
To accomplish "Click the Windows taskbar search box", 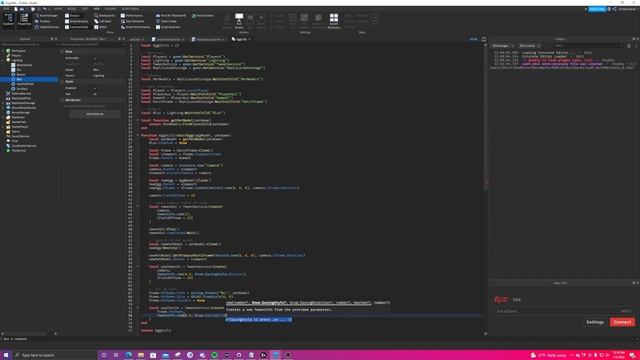I will pos(55,355).
